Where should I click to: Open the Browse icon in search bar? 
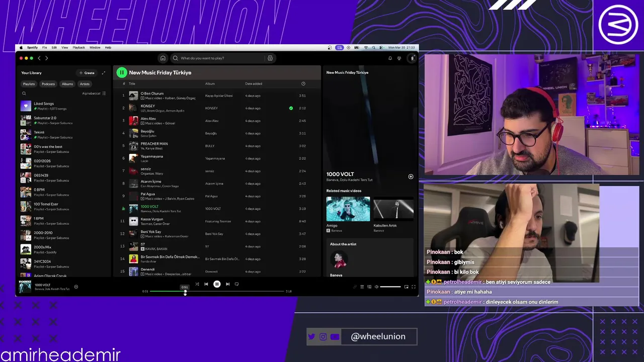270,58
